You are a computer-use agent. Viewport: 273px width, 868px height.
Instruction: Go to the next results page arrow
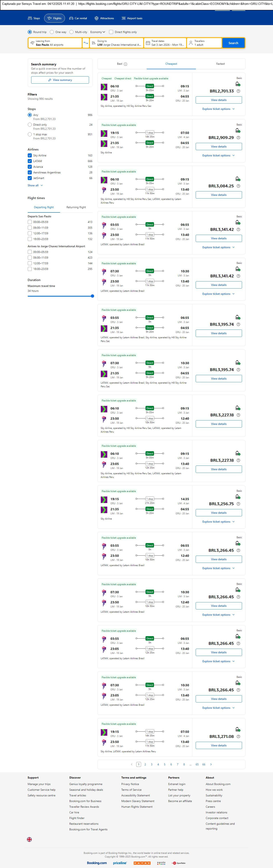[211, 764]
